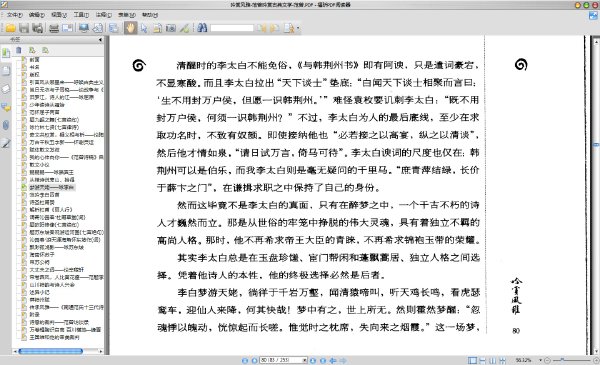The width and height of the screenshot is (600, 365).
Task: Click the monitor-shaped toolbar icon
Action: [x=84, y=28]
